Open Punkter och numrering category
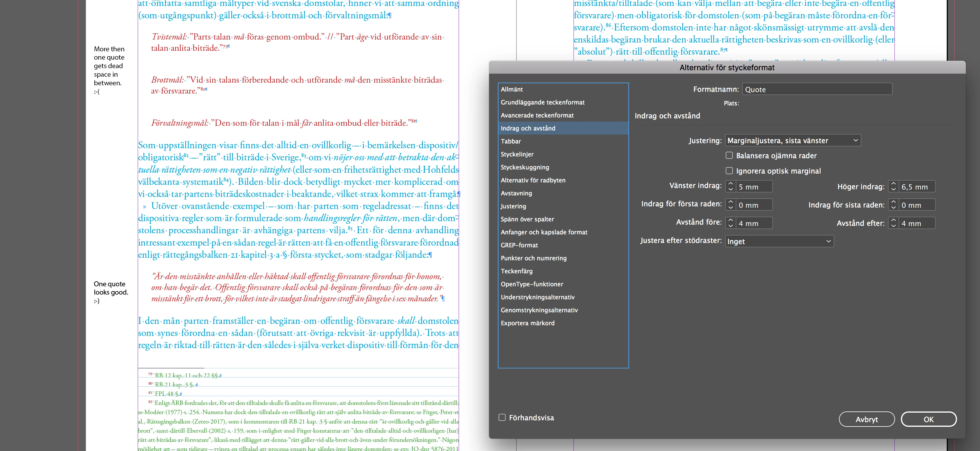980x451 pixels. [x=533, y=258]
